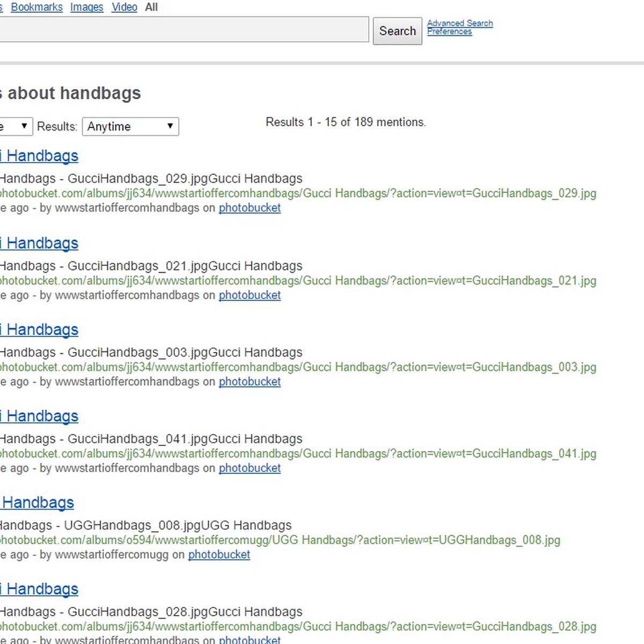Open the Handbags title for GucciHandbags_029.jpg result
Screen dimensions: 644x644
point(41,156)
